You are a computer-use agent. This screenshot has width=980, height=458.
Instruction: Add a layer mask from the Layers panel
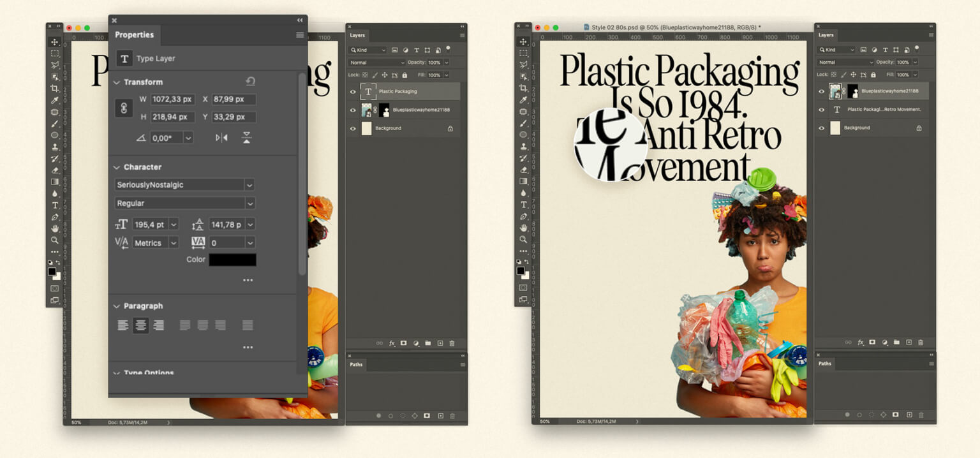click(404, 343)
